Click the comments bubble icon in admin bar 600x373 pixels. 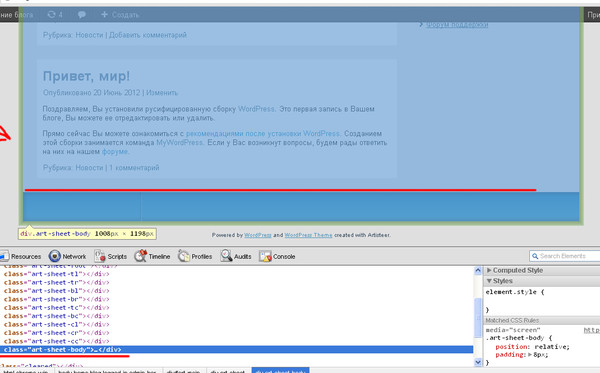point(82,15)
